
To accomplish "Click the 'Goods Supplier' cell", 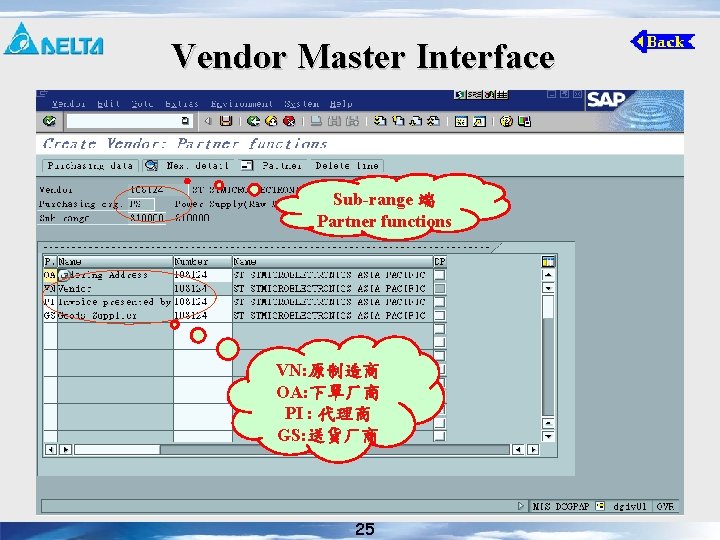I will click(x=115, y=315).
